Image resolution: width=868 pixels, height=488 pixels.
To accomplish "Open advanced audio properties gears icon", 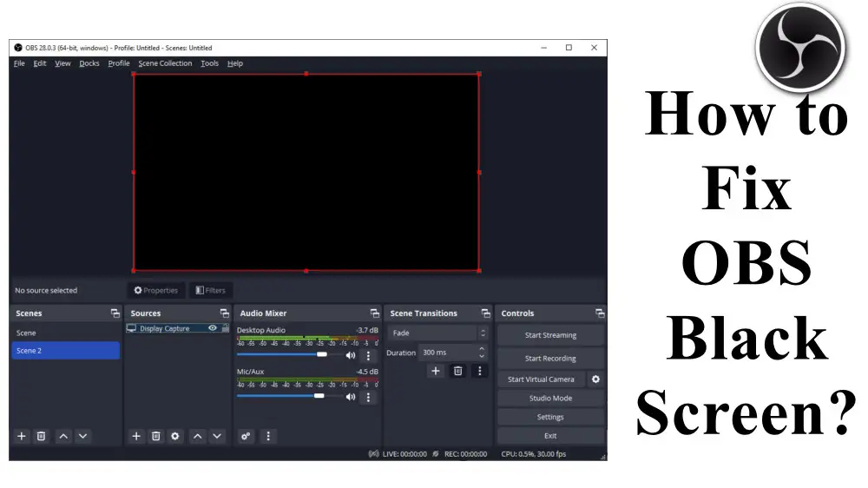I will (246, 437).
